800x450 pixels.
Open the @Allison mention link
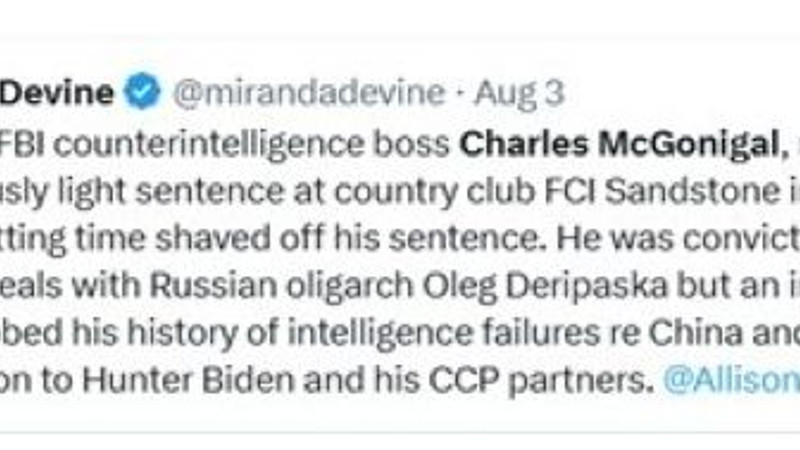click(731, 380)
